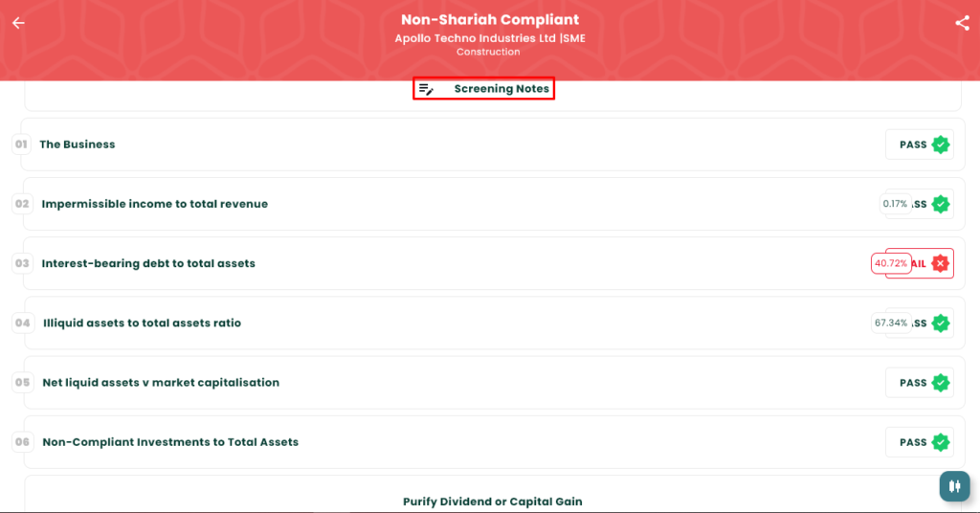The image size is (980, 513).
Task: Click the 67.34% illiquid assets value
Action: click(x=890, y=323)
